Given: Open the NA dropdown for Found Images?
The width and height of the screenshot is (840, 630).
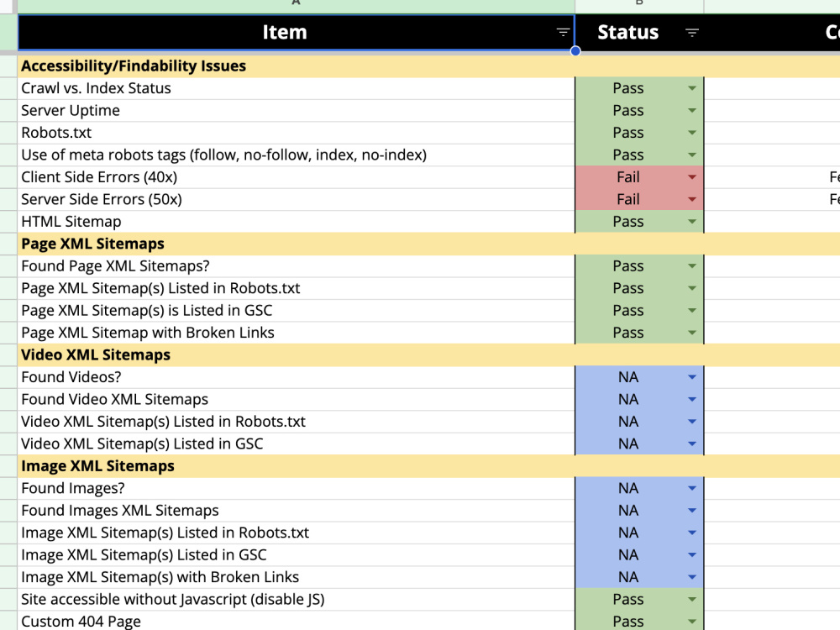Looking at the screenshot, I should click(691, 489).
